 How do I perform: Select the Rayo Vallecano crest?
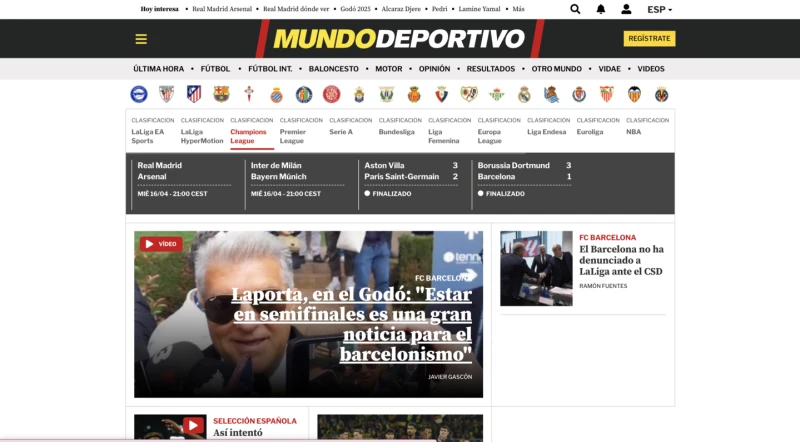(x=469, y=94)
